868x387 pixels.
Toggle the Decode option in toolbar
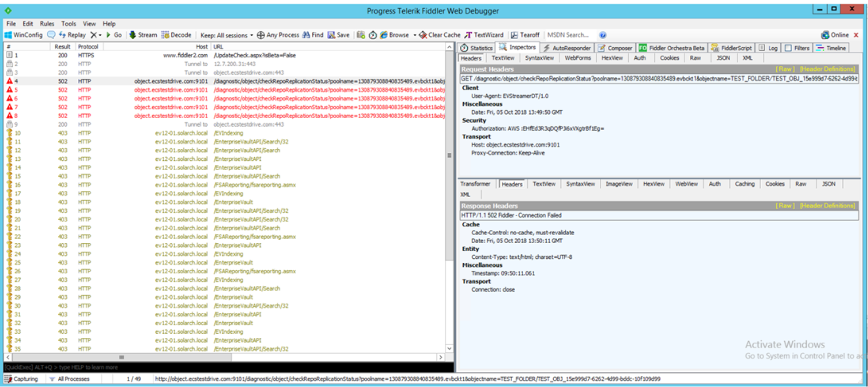(176, 35)
